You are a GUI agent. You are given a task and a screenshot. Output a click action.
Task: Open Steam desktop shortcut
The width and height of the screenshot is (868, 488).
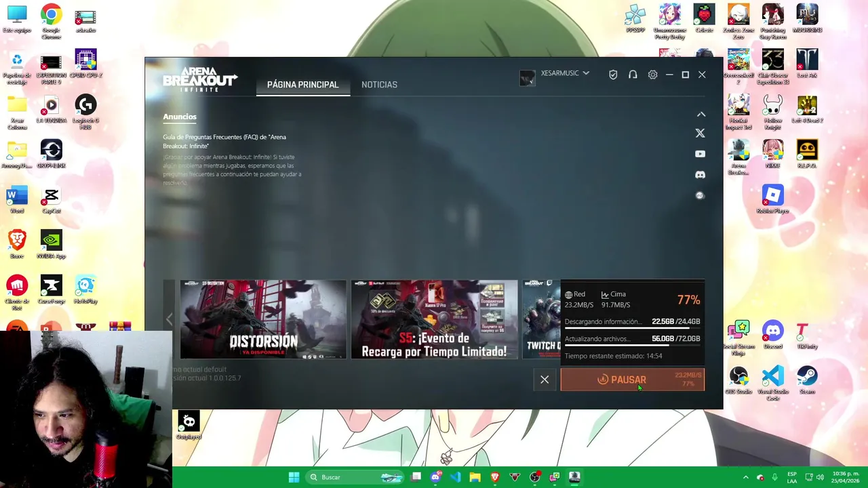[807, 381]
